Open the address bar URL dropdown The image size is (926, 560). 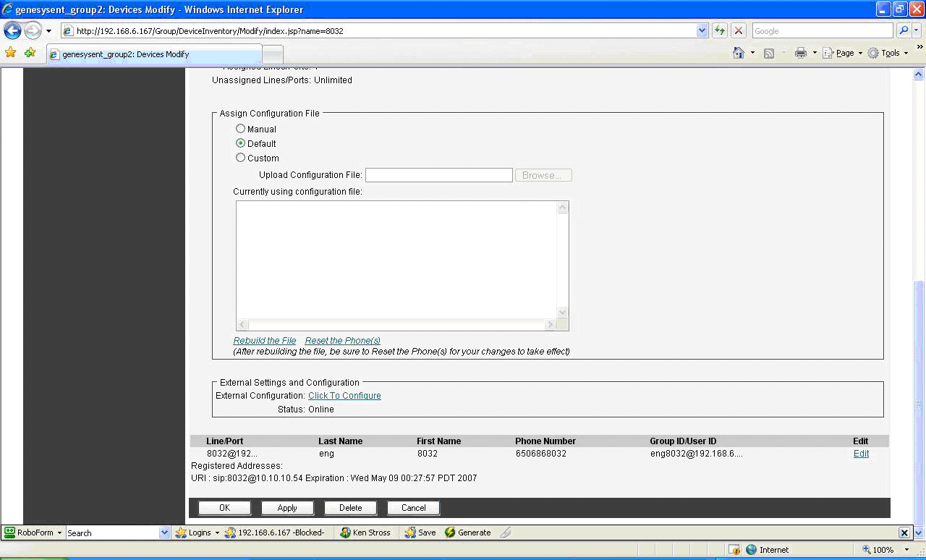[702, 31]
